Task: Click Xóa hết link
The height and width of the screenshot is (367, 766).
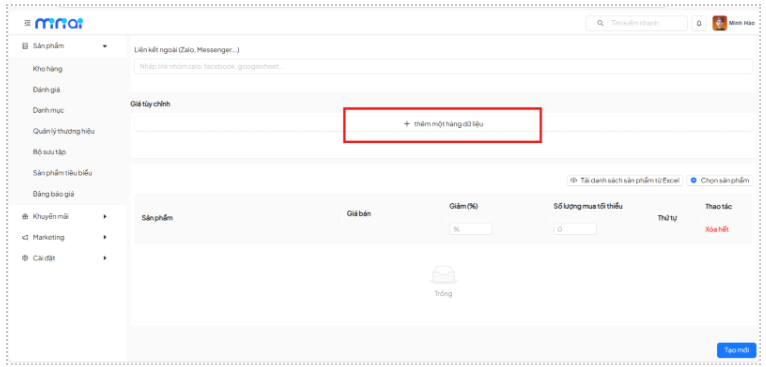Action: click(x=717, y=229)
